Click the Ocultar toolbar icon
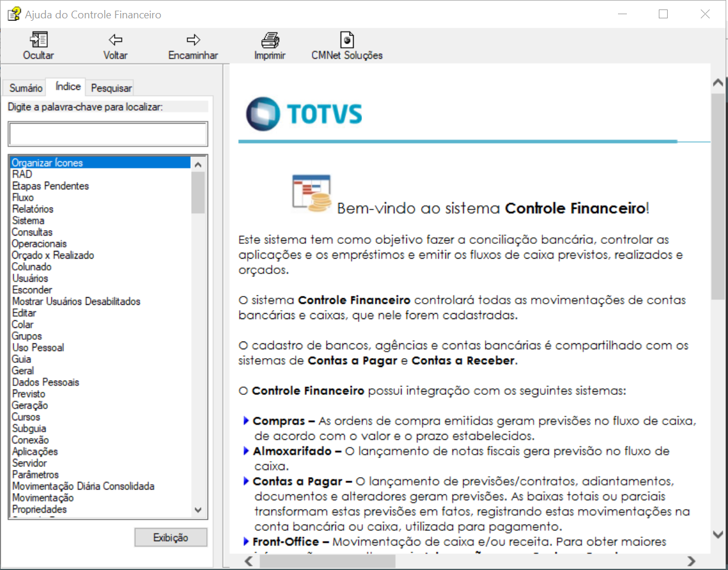Image resolution: width=728 pixels, height=570 pixels. point(38,40)
